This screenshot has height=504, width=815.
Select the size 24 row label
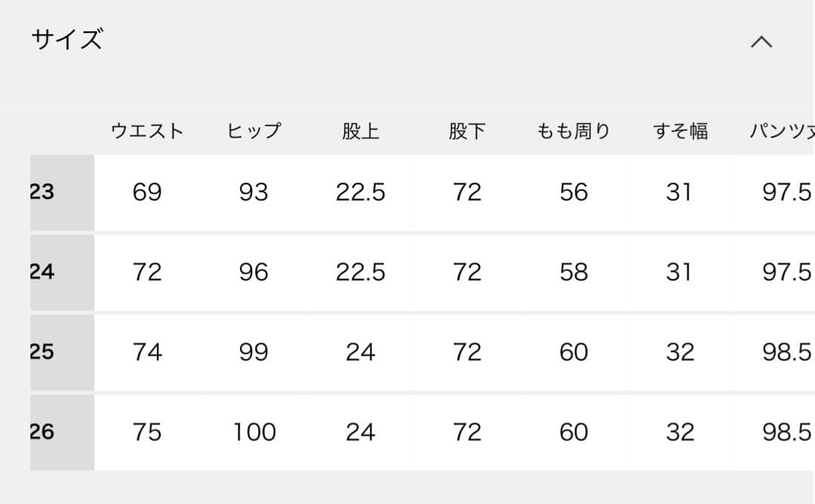pyautogui.click(x=44, y=272)
